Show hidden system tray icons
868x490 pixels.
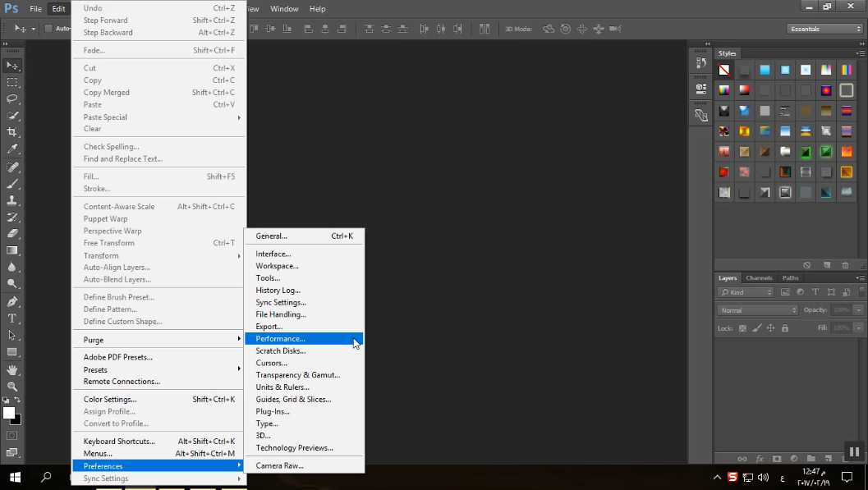(x=717, y=477)
